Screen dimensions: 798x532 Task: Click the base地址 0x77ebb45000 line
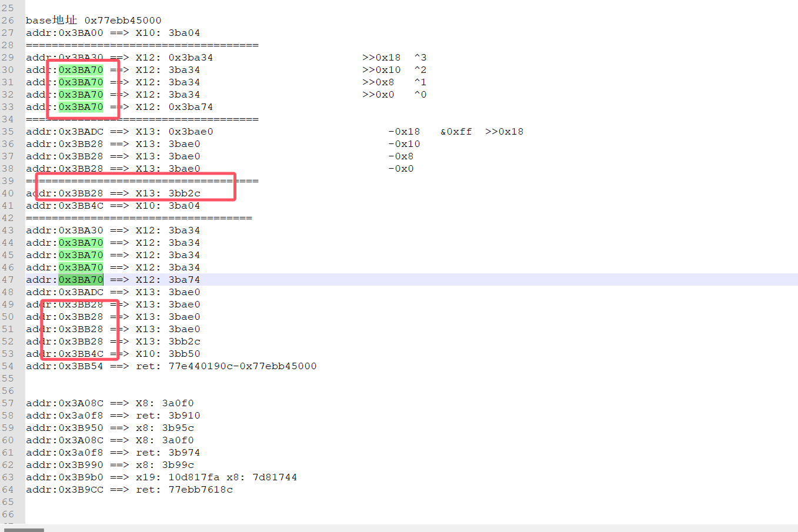pyautogui.click(x=94, y=21)
